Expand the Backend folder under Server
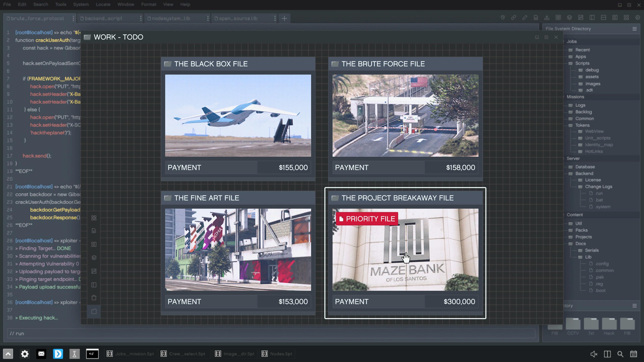Viewport: 644px width, 362px height. pyautogui.click(x=584, y=173)
